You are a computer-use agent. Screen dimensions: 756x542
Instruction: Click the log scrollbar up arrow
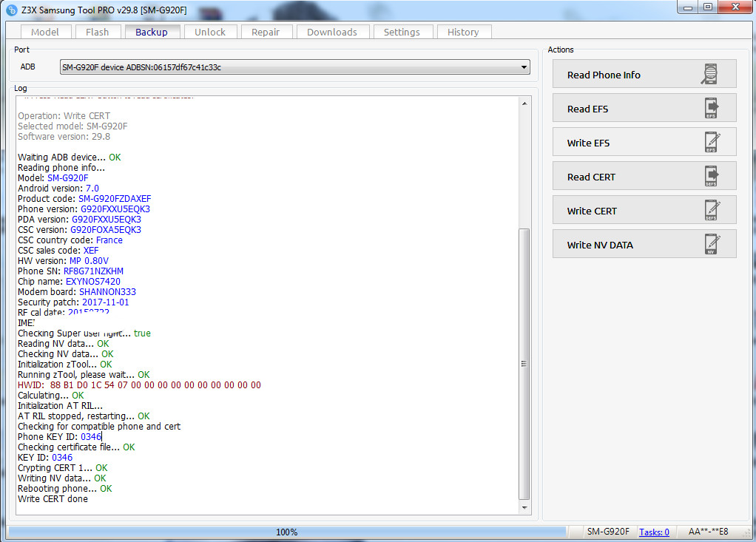coord(524,103)
